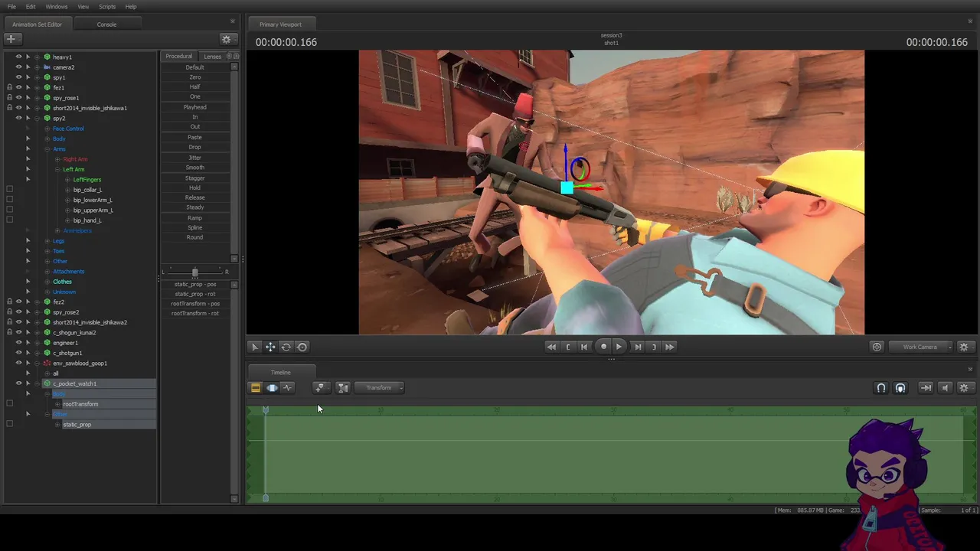Tick the checkbox beside bip_collar_L
The image size is (980, 551).
pos(9,190)
